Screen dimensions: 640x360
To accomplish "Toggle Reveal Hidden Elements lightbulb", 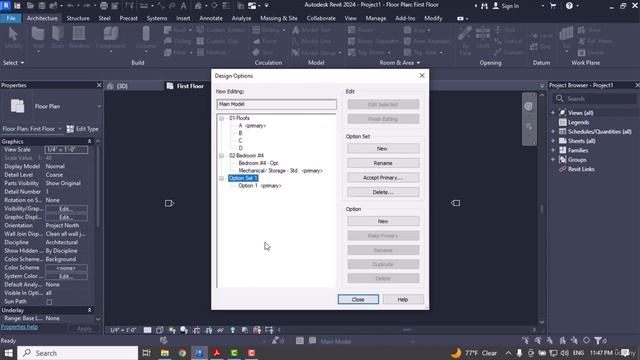I will coord(233,330).
